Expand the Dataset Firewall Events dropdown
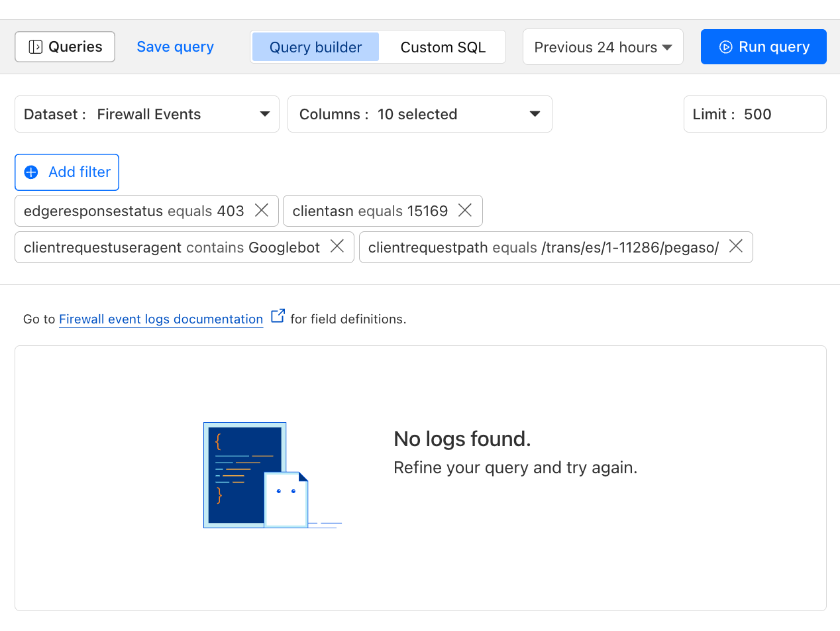 147,114
